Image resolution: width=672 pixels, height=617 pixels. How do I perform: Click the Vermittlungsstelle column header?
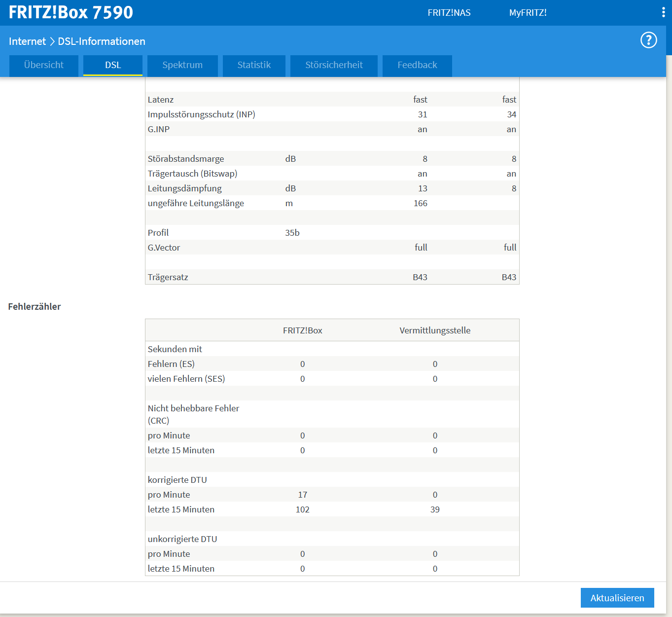click(x=435, y=330)
